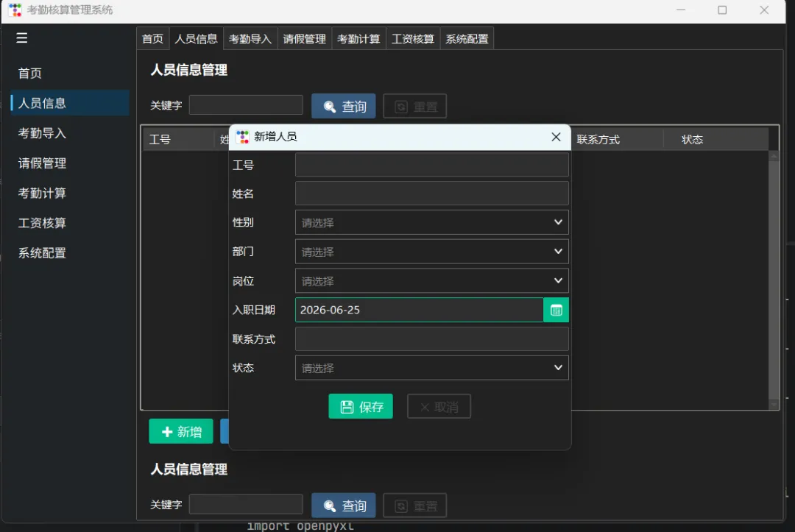This screenshot has width=795, height=532.
Task: Expand the 部门 dropdown
Action: point(432,252)
